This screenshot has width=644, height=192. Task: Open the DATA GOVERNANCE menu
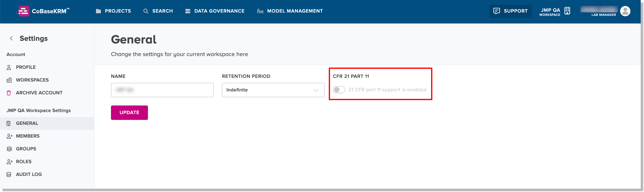click(219, 11)
